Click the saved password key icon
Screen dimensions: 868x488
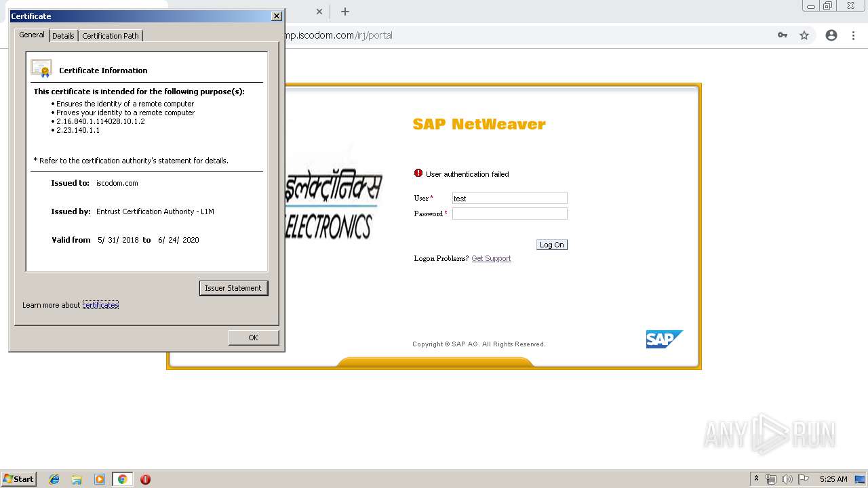click(x=783, y=35)
